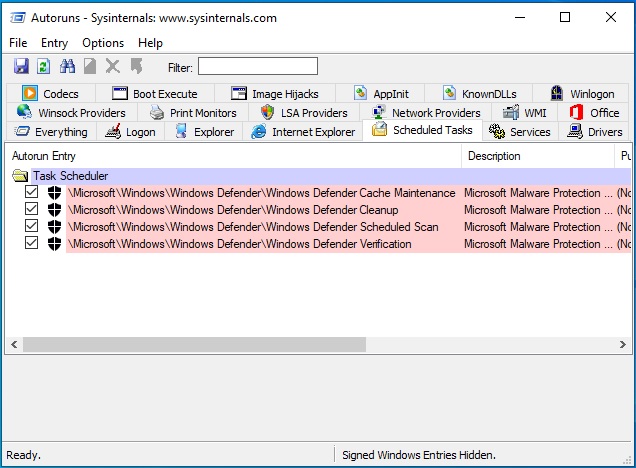The height and width of the screenshot is (468, 636).
Task: Click the Jump to Entry toolbar icon
Action: click(x=137, y=66)
